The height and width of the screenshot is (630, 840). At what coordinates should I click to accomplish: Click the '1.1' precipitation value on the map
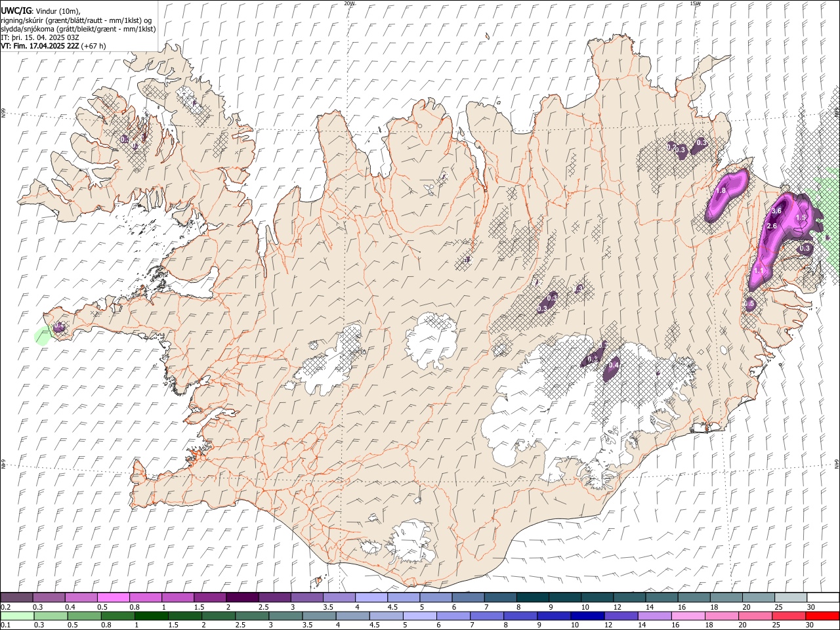pos(759,270)
